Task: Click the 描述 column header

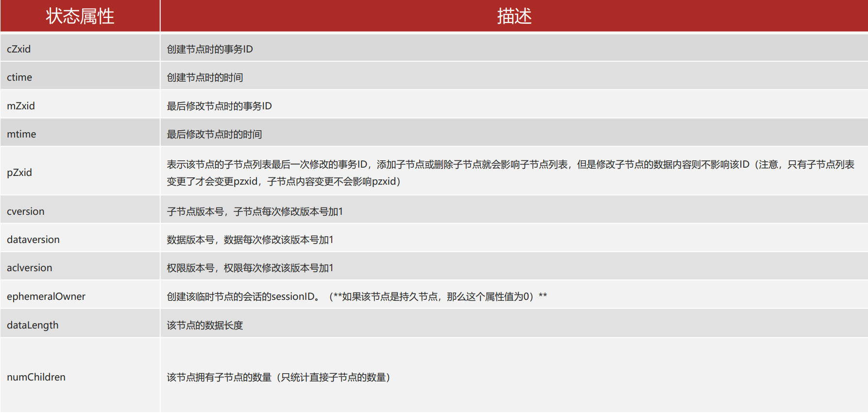Action: (x=514, y=16)
